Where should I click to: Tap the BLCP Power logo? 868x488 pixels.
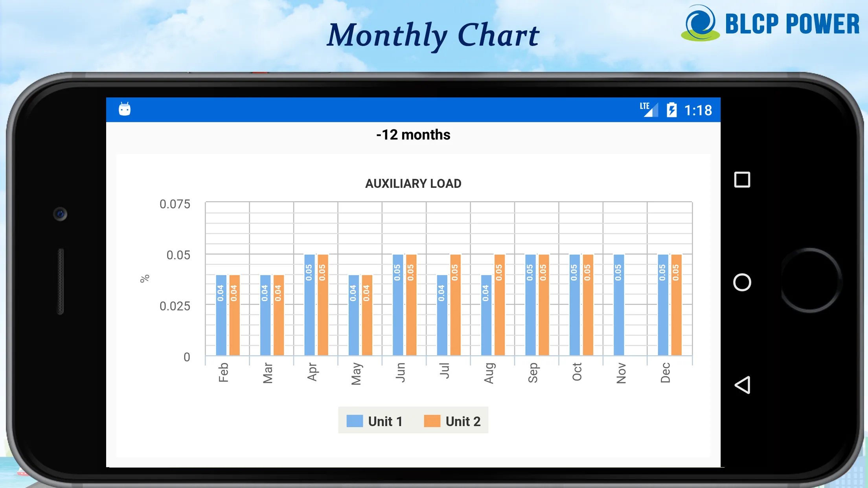point(770,23)
